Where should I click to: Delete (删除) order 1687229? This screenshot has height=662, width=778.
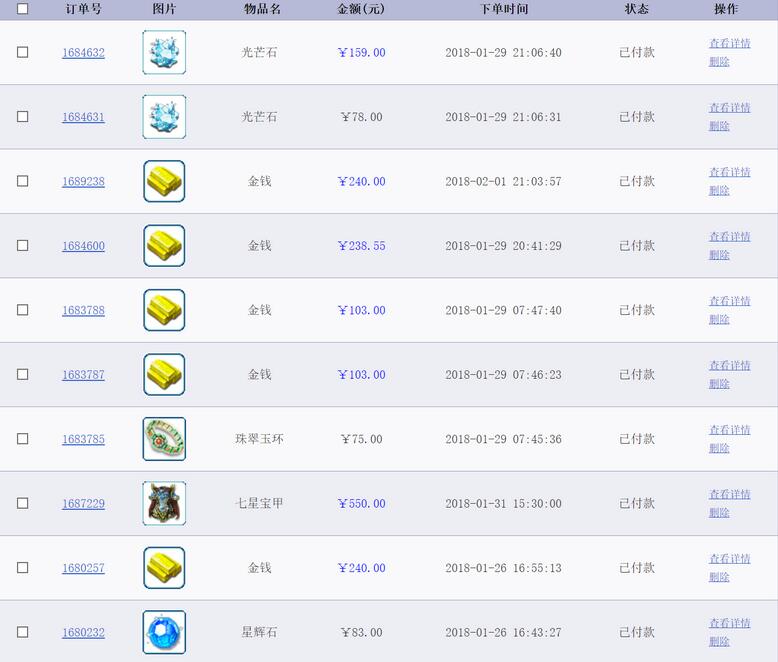point(719,513)
